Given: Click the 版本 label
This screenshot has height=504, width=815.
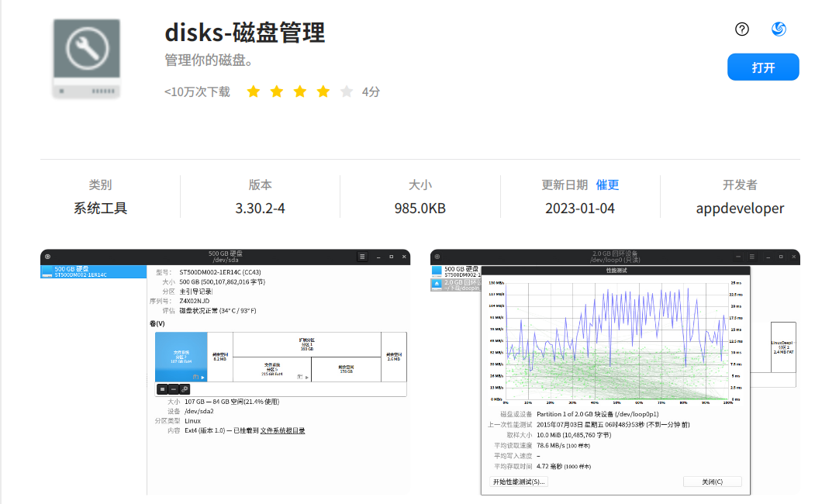Looking at the screenshot, I should [x=260, y=185].
